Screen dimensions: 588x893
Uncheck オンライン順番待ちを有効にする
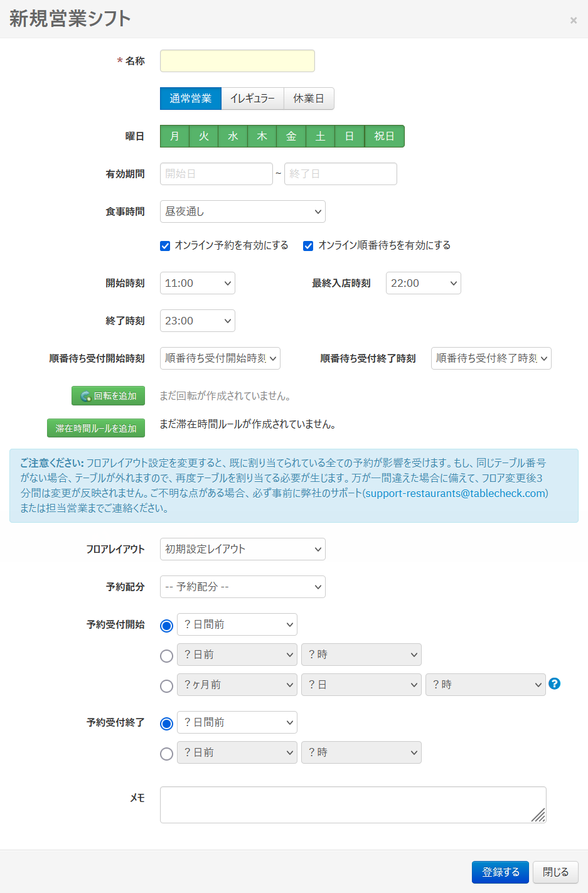click(x=308, y=246)
